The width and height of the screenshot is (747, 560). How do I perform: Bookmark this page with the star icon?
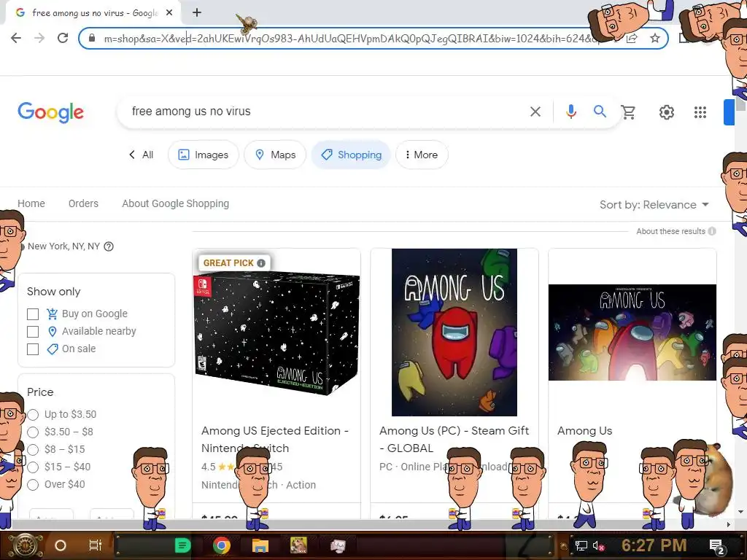pos(655,38)
